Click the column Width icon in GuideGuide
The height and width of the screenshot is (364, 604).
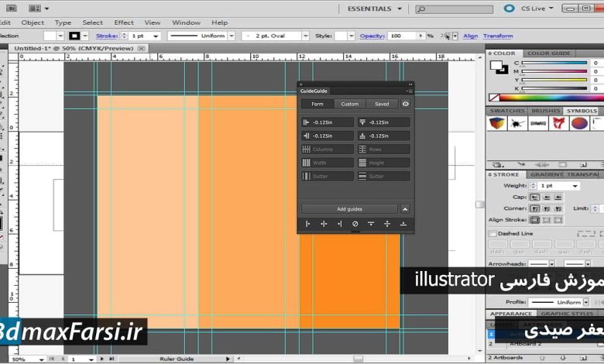click(x=306, y=163)
